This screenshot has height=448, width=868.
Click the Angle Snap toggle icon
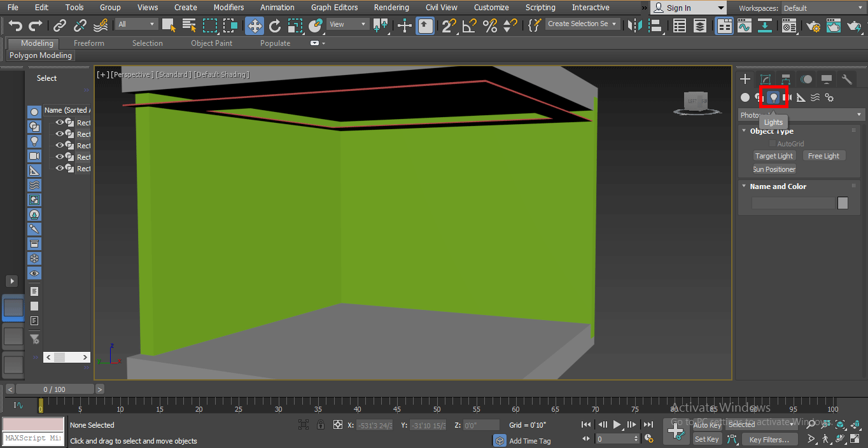pos(470,25)
